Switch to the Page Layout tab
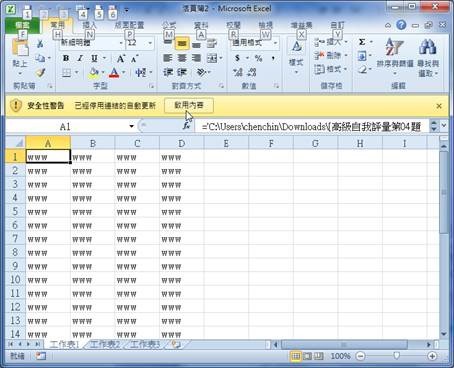 click(x=129, y=25)
